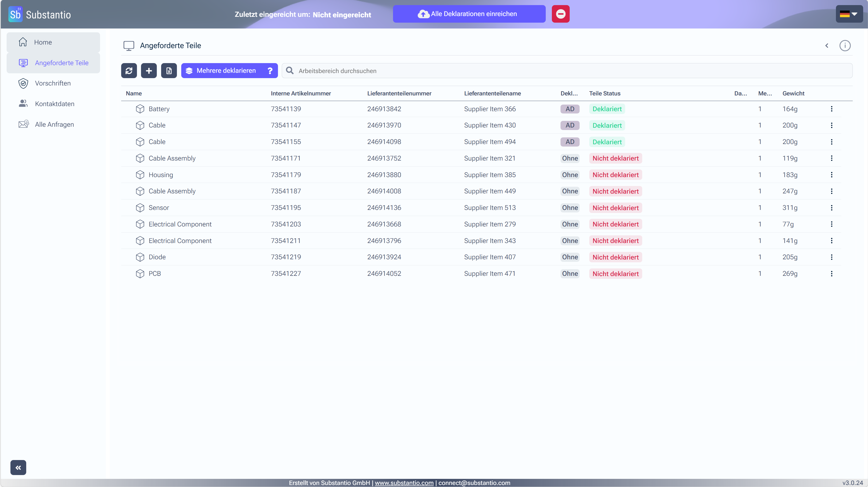Open the three-dot menu for the Housing row

click(831, 175)
